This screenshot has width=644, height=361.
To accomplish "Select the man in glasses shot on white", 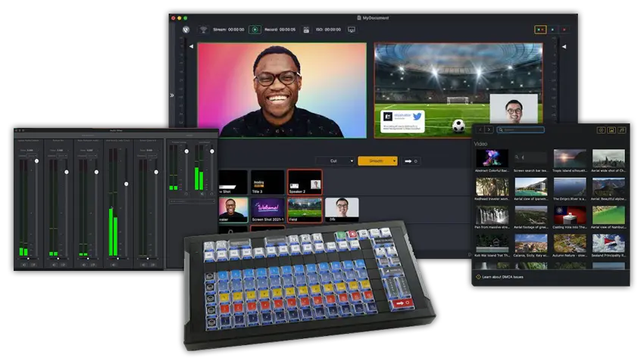I will pyautogui.click(x=342, y=210).
